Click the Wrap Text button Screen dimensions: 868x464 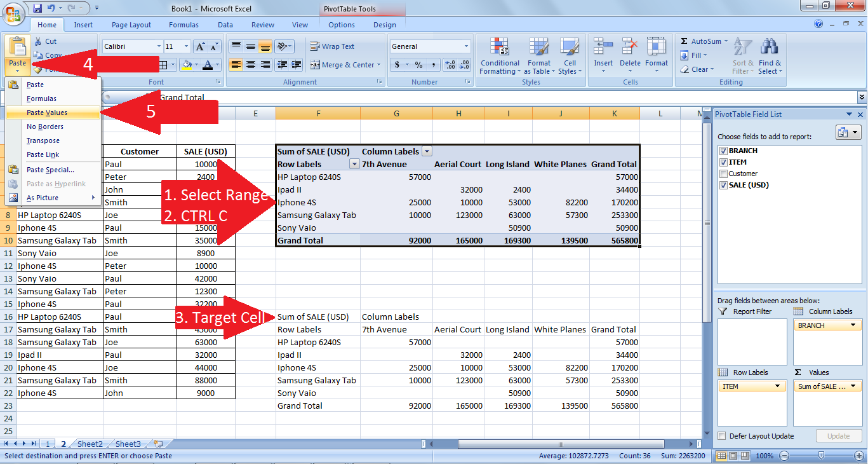(x=332, y=46)
